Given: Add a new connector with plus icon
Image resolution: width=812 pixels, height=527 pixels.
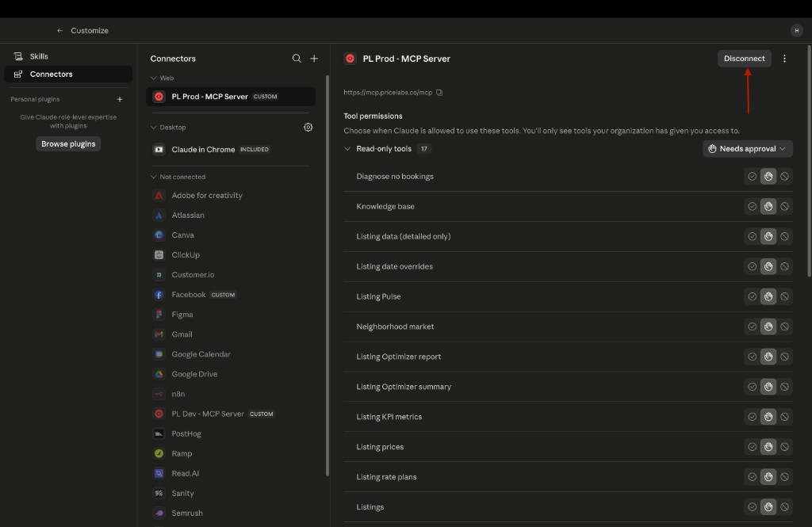Looking at the screenshot, I should (x=314, y=59).
